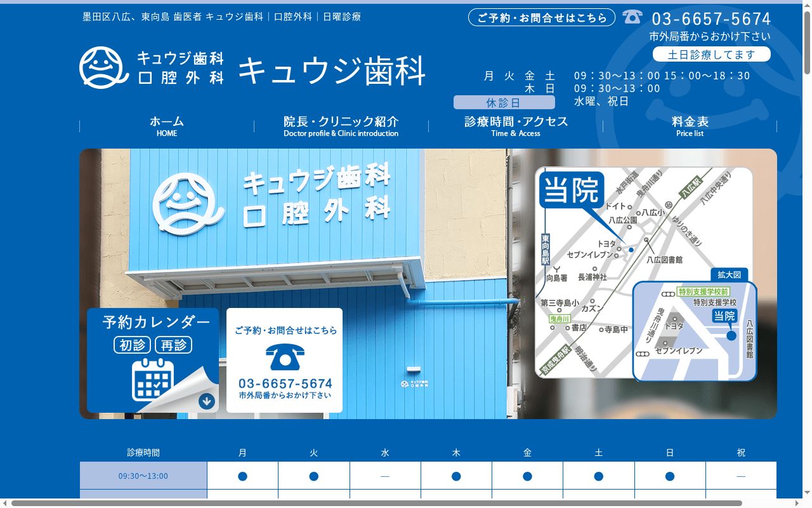
Task: Select the 初診 reservation button
Action: (x=133, y=345)
